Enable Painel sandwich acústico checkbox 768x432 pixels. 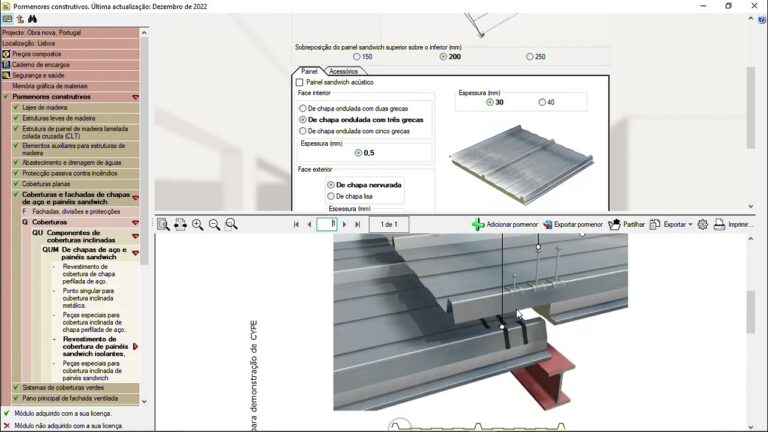pos(300,82)
